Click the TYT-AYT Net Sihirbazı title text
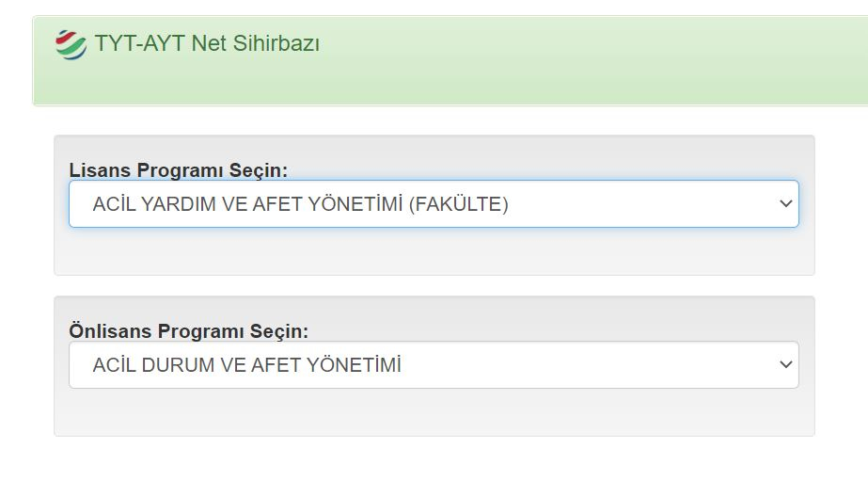The image size is (868, 497). point(207,44)
